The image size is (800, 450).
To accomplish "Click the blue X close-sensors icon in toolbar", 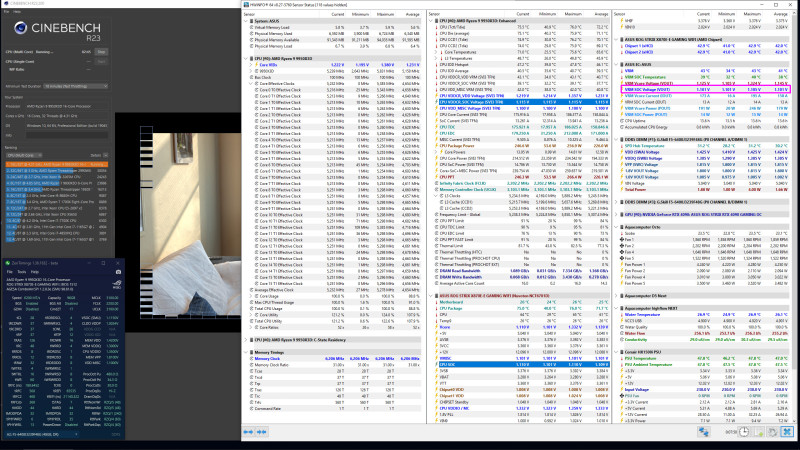I will (x=787, y=432).
